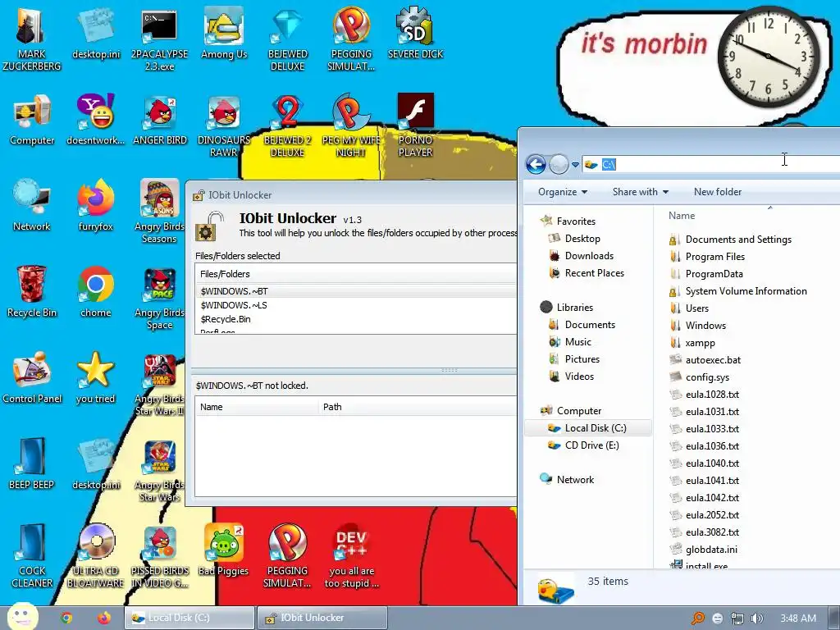Select Favorites in navigation pane
The image size is (840, 630).
575,221
